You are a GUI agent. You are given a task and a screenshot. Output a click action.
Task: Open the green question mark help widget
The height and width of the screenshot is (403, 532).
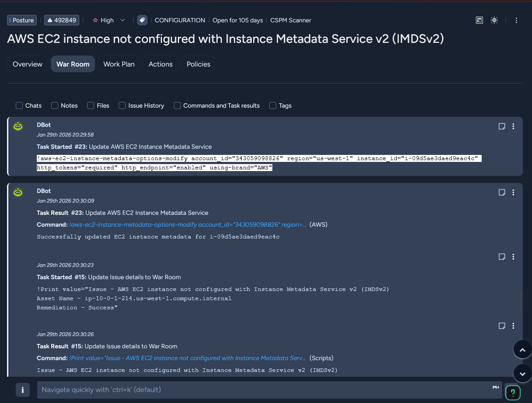(x=513, y=392)
